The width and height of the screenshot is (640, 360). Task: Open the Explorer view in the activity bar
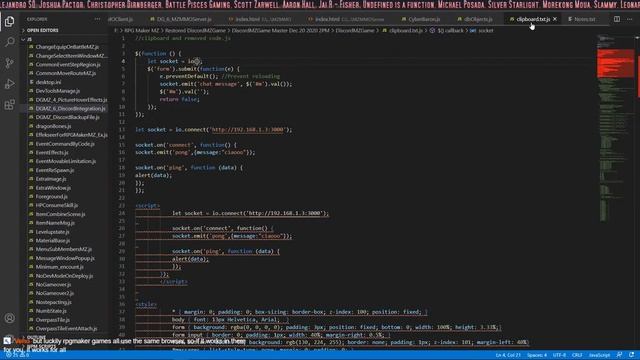[x=9, y=21]
